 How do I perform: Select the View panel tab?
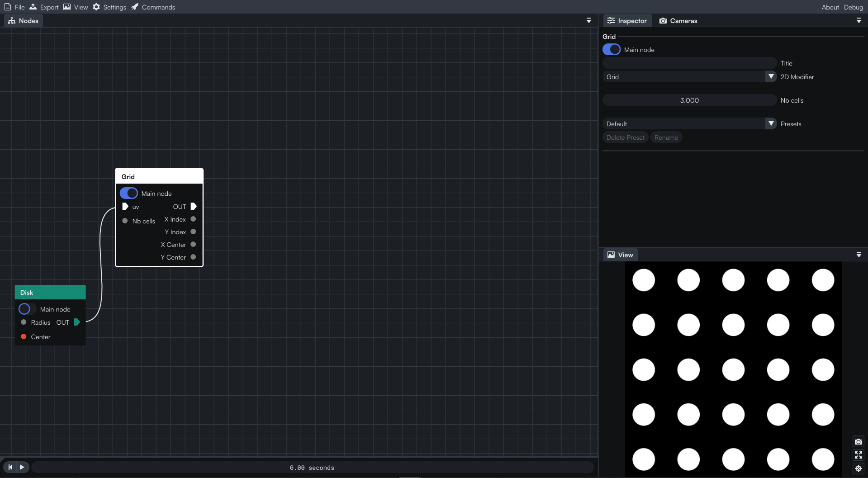tap(620, 255)
